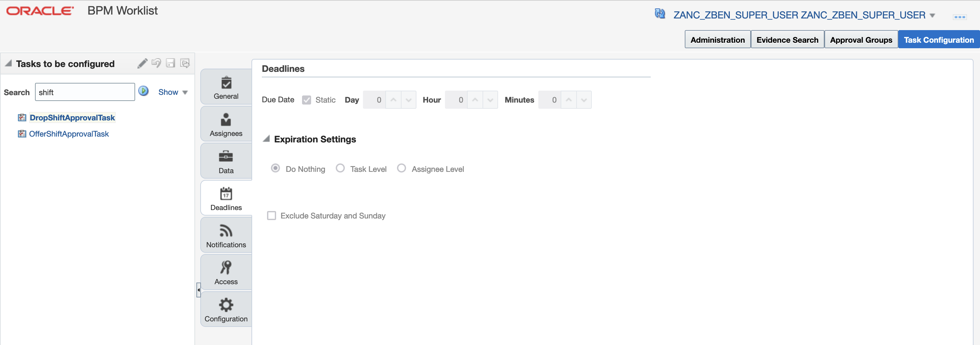Select the Task Level radio option
Screen dimensions: 980x345
pos(340,168)
